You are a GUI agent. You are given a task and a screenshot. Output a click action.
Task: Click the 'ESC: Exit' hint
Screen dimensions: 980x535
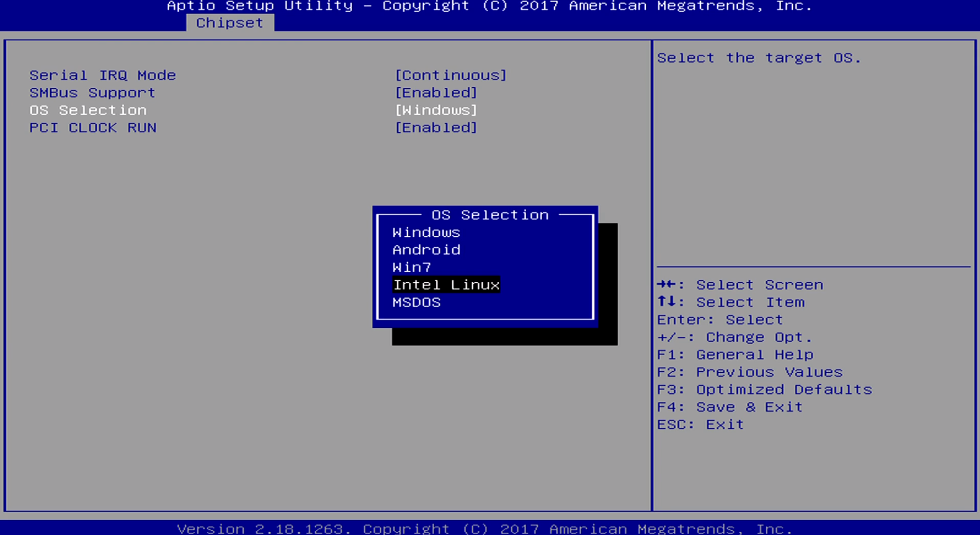pos(700,424)
